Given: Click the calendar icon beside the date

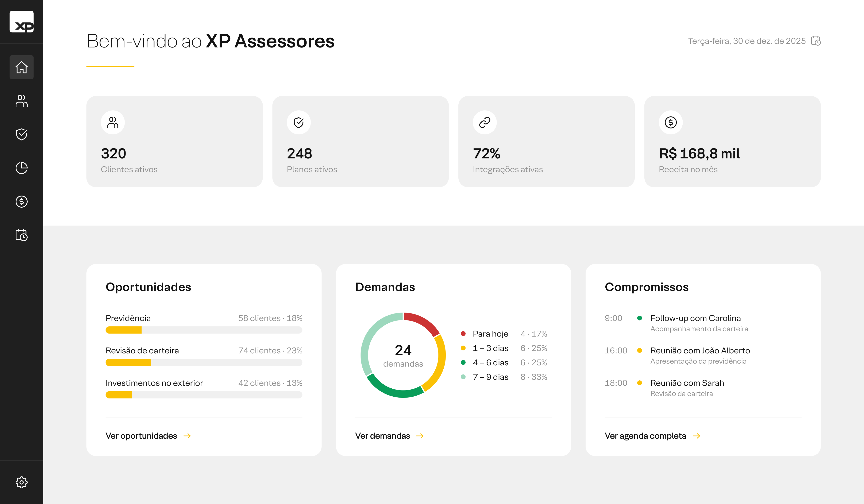Looking at the screenshot, I should (x=816, y=41).
